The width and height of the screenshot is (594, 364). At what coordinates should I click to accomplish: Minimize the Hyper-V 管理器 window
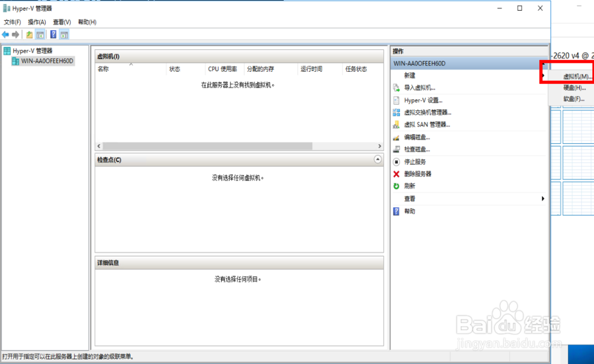coord(500,8)
